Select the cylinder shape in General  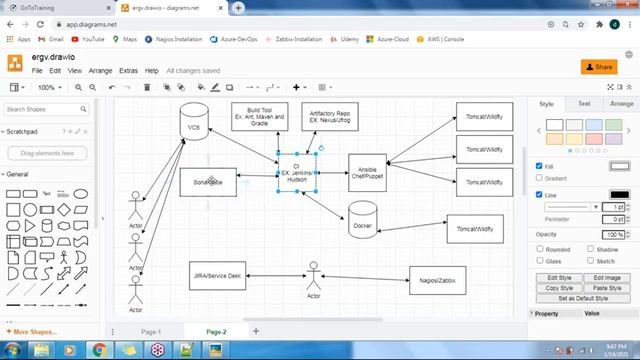point(47,226)
